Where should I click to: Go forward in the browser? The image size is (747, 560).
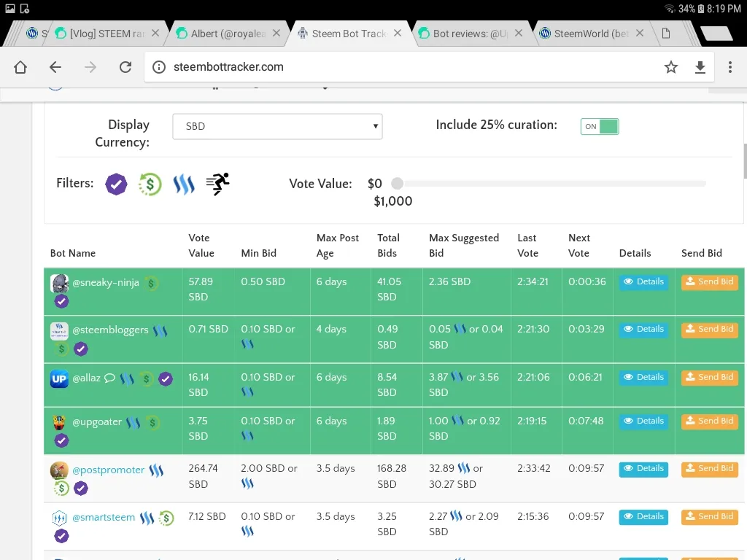[x=90, y=67]
